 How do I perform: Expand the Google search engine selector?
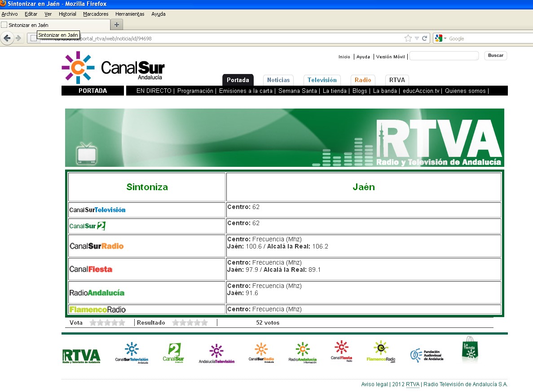pos(440,39)
